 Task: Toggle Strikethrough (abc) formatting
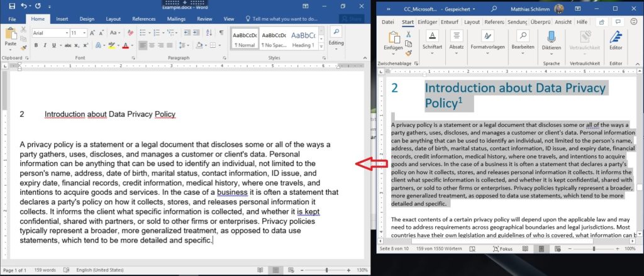coord(68,45)
